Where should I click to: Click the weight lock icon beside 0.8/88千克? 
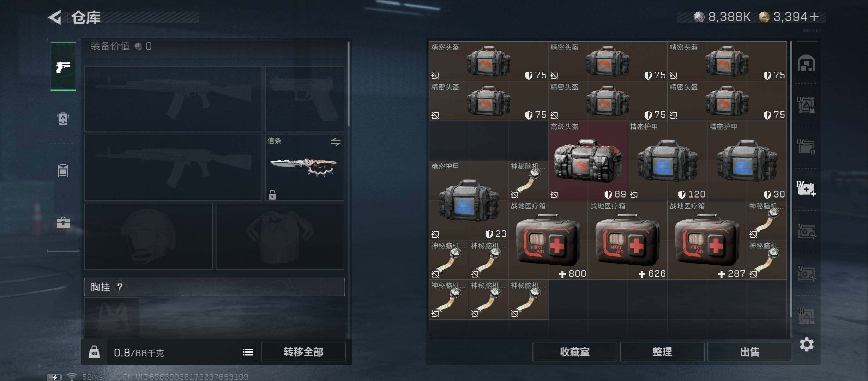pyautogui.click(x=94, y=352)
